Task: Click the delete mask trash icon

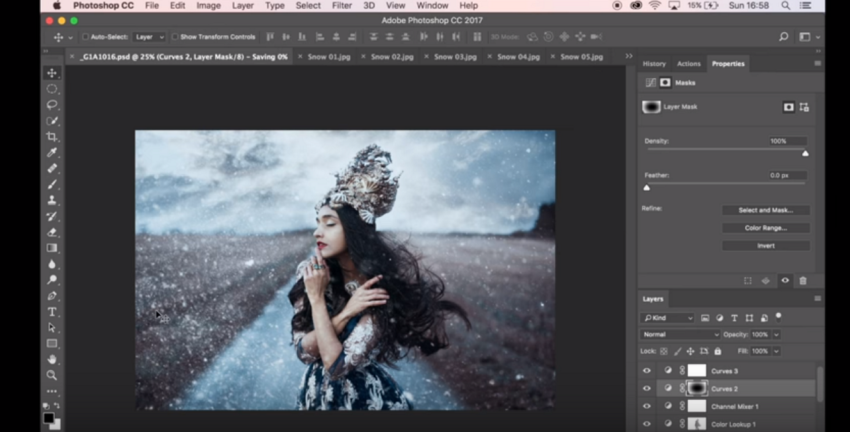Action: coord(802,281)
